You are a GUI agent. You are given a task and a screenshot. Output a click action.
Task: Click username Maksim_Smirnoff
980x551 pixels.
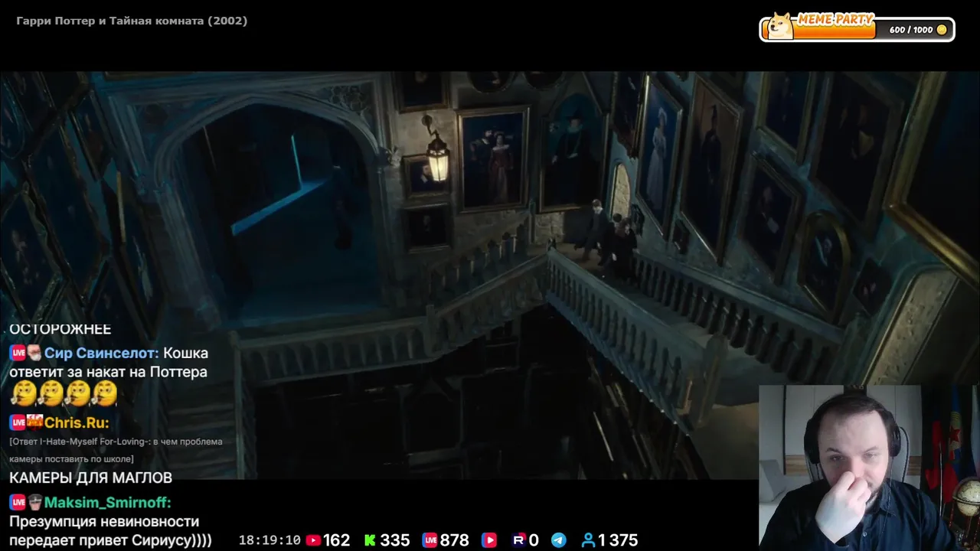[107, 503]
